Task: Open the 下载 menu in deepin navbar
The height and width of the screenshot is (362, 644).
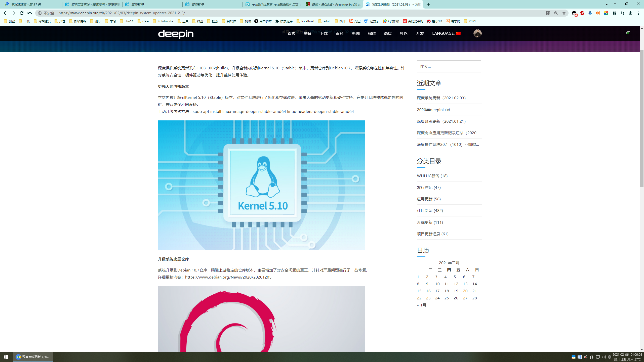Action: [x=324, y=33]
